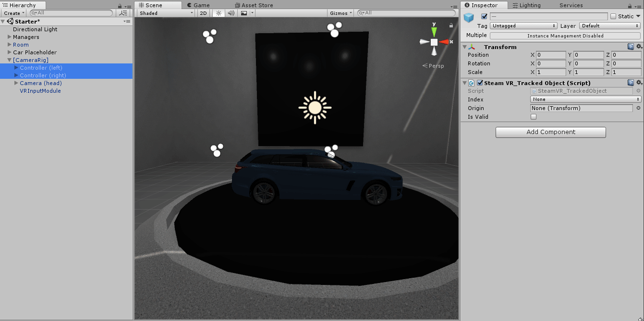
Task: Toggle scene audio speaker icon
Action: point(231,13)
